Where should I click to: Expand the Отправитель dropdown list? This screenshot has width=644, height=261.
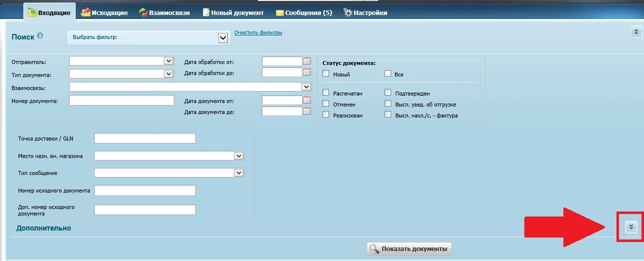pyautogui.click(x=168, y=61)
